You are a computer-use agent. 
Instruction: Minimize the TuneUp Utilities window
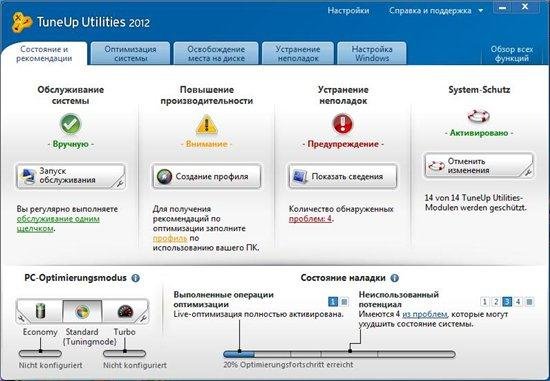coord(503,7)
